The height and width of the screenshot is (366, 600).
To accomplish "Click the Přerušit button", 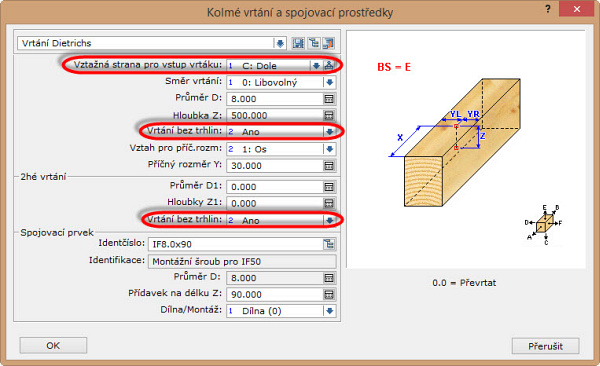I will [x=545, y=346].
